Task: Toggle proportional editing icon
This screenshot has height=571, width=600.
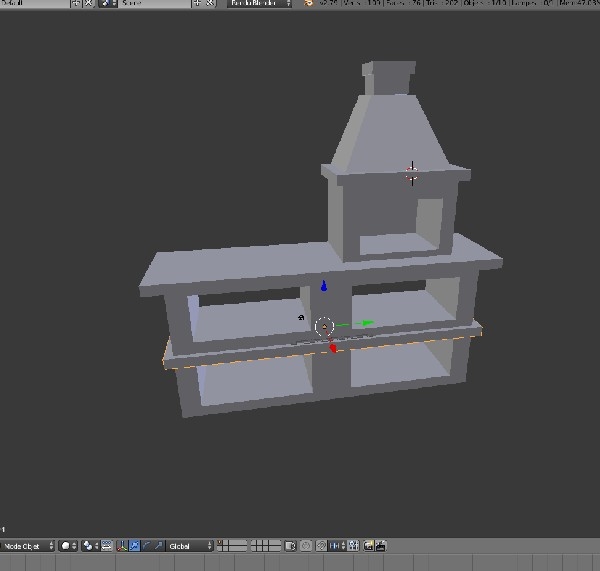Action: click(x=307, y=546)
